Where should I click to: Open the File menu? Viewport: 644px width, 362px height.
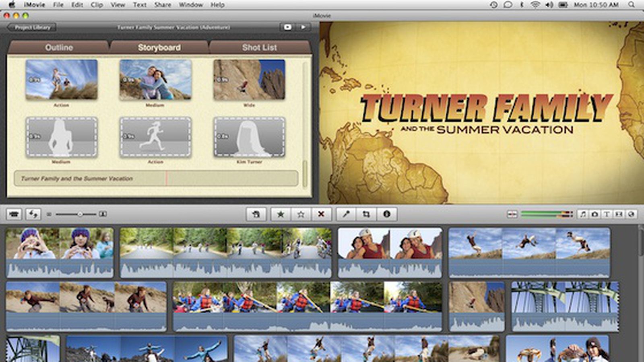coord(58,5)
